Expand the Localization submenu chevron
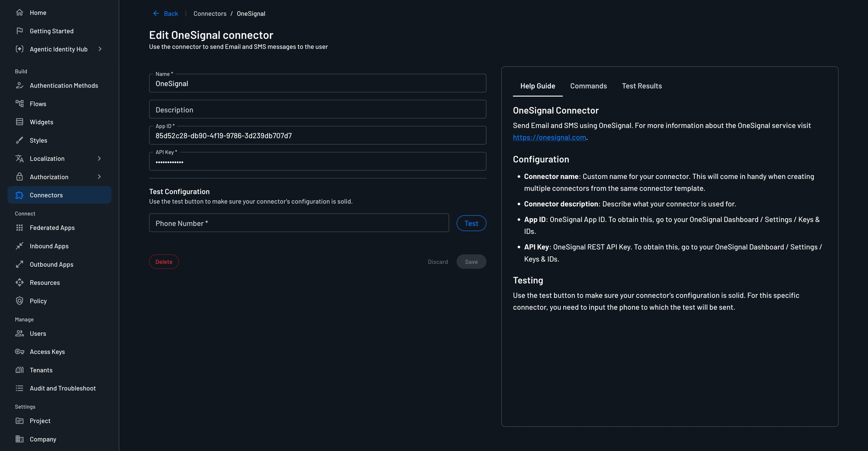This screenshot has height=451, width=868. [99, 158]
